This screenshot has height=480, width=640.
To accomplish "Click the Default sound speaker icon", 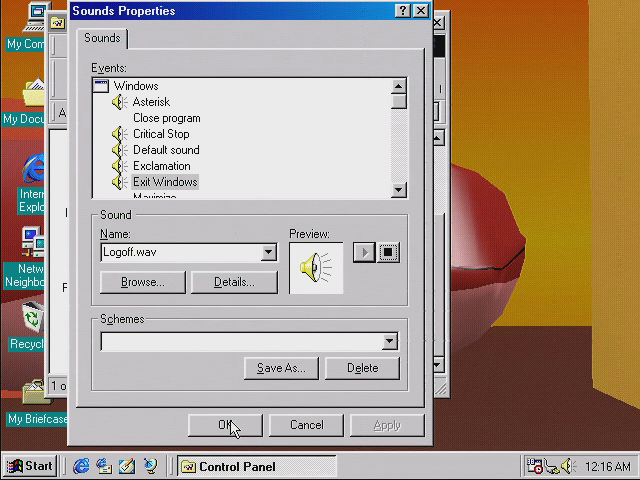I will [119, 150].
